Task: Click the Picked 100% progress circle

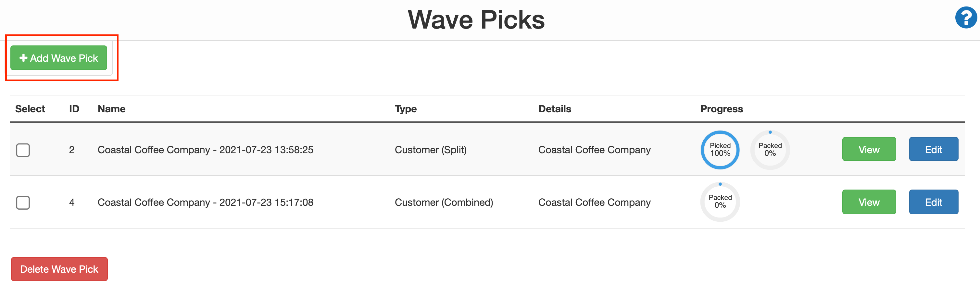Action: [720, 150]
